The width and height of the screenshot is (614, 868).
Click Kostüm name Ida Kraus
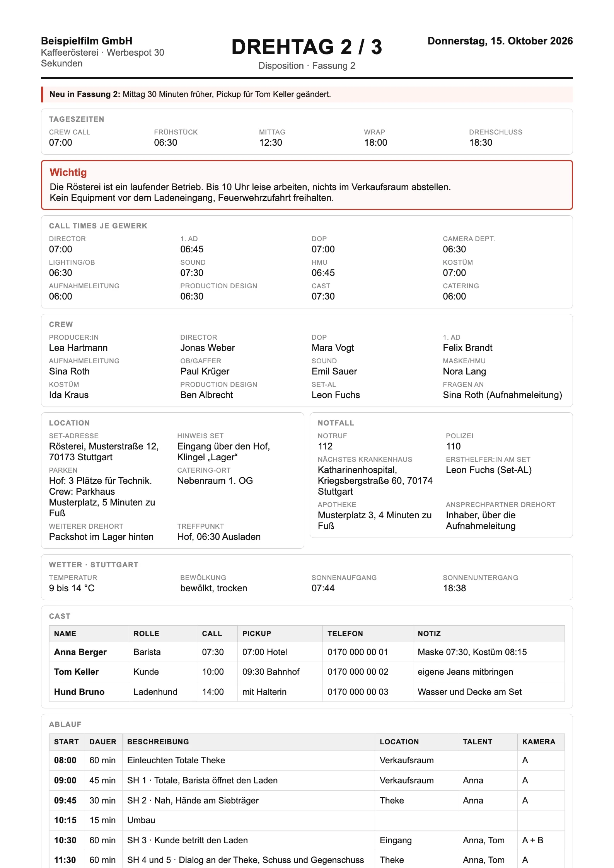coord(69,395)
